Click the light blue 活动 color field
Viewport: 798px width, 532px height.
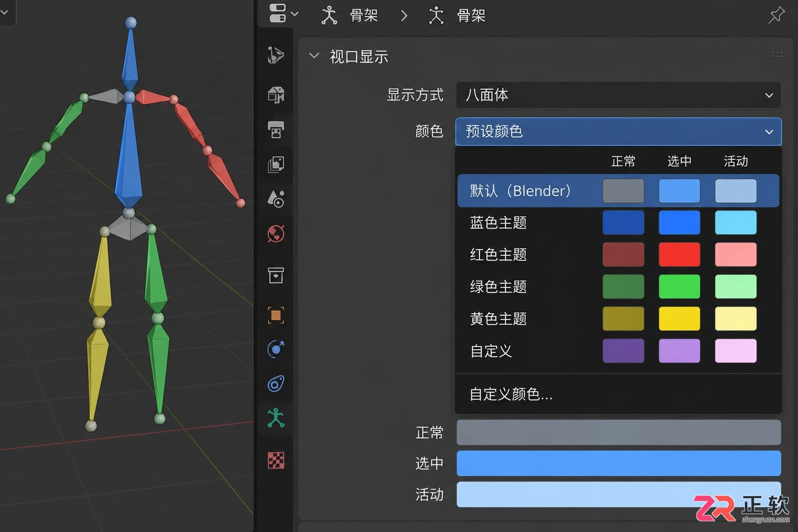pyautogui.click(x=618, y=494)
